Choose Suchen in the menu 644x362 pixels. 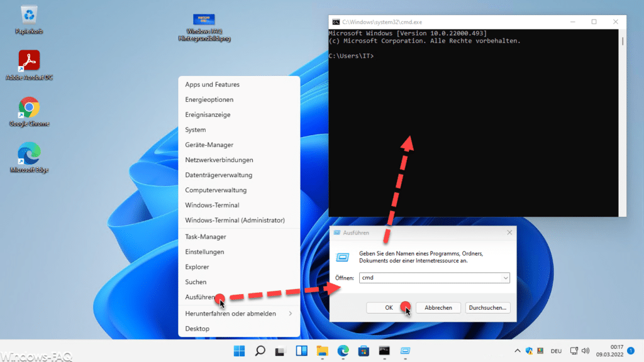tap(239, 282)
